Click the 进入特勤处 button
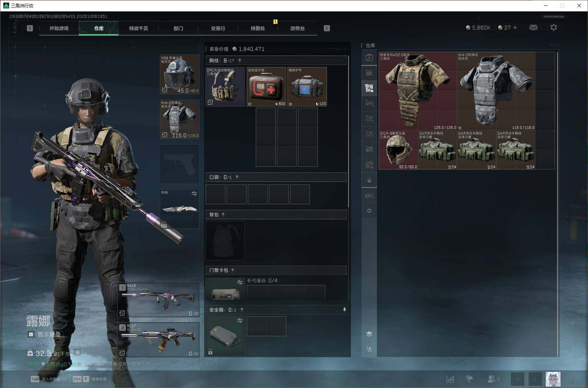 coord(46,379)
